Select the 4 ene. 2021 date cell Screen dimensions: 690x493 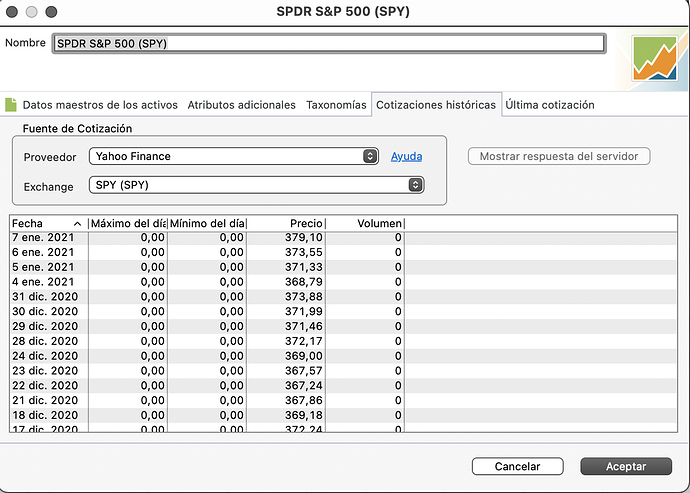pos(43,282)
